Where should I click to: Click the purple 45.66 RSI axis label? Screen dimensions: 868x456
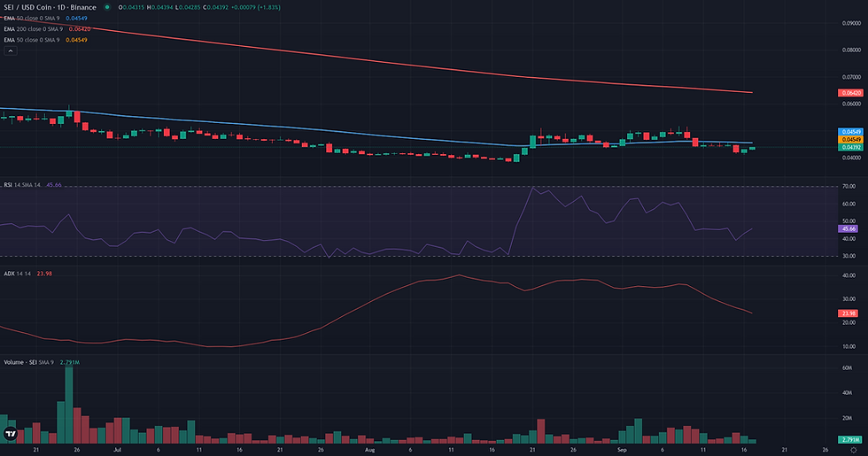coord(849,228)
